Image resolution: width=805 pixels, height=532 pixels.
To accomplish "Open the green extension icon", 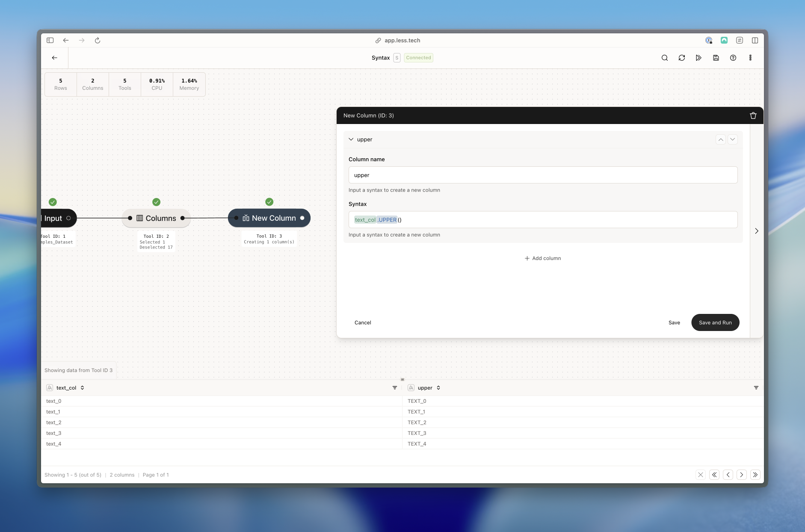I will 724,40.
